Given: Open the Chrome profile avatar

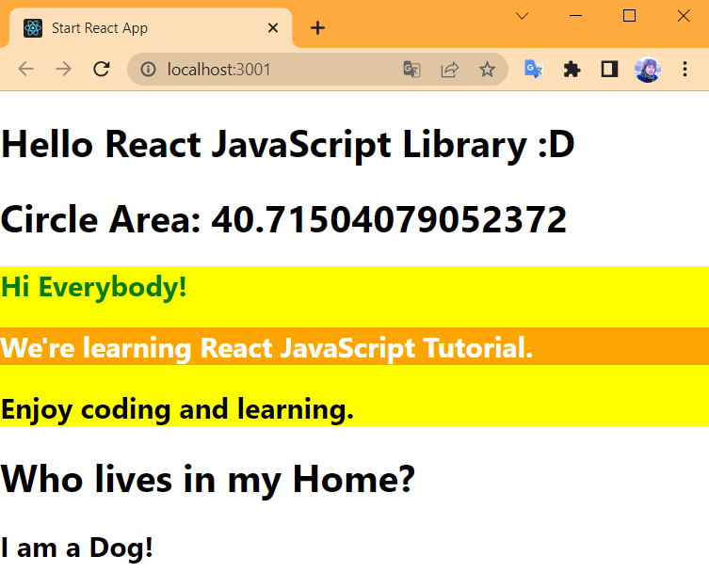Looking at the screenshot, I should click(647, 69).
